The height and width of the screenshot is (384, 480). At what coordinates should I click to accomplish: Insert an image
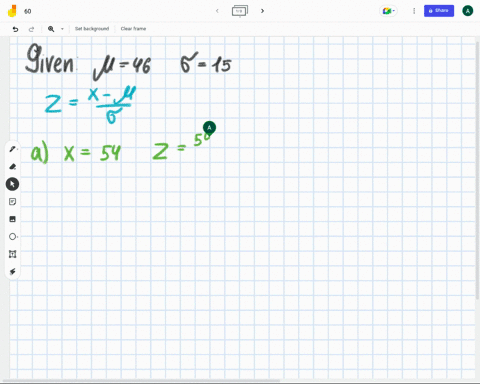(13, 219)
